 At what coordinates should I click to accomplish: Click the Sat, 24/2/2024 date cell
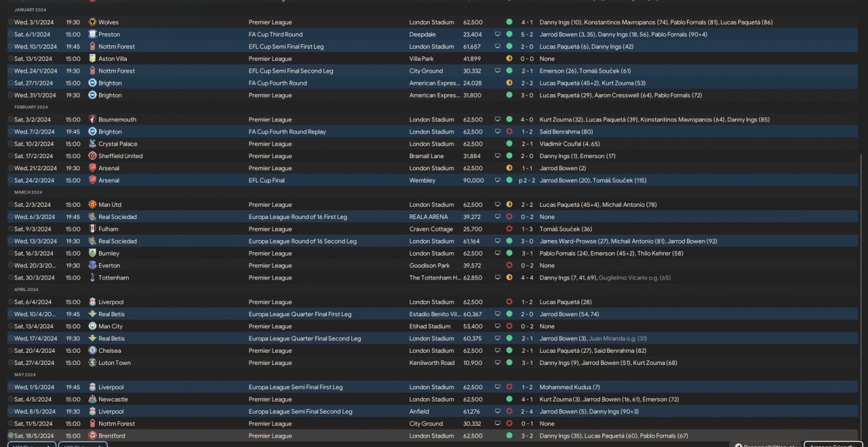click(x=33, y=181)
